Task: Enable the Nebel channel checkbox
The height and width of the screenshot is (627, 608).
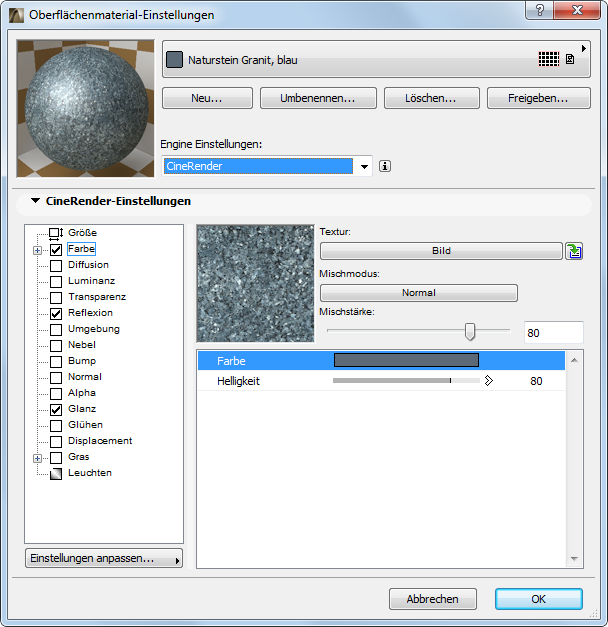Action: point(56,346)
